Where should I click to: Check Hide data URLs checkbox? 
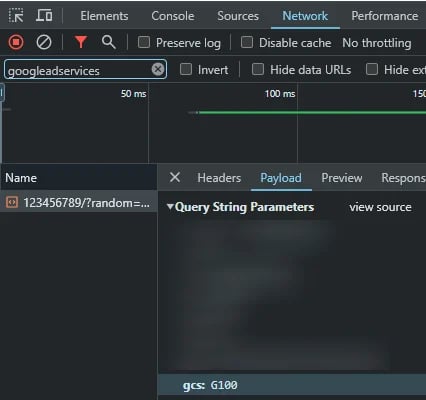258,69
